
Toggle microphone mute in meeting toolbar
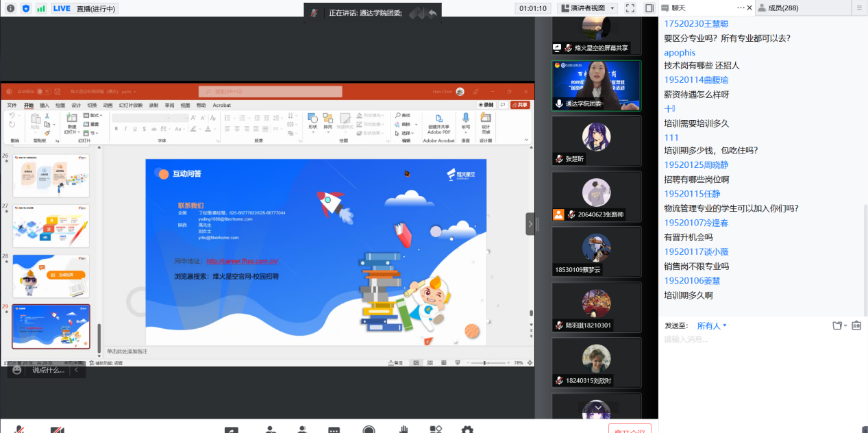21,430
